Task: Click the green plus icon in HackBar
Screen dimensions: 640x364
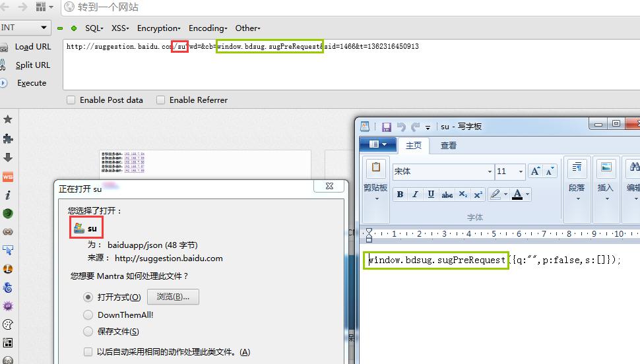Action: coord(74,28)
